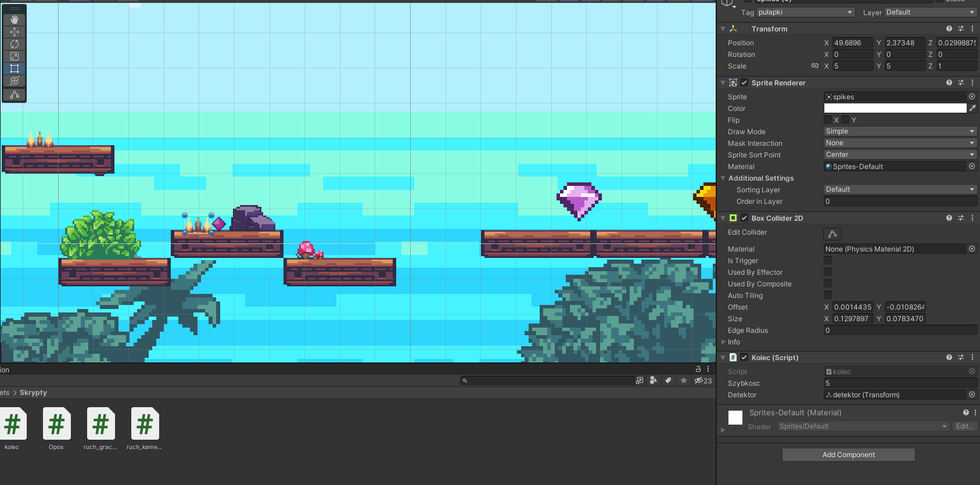
Task: Open Box Collider 2D context menu
Action: click(972, 218)
